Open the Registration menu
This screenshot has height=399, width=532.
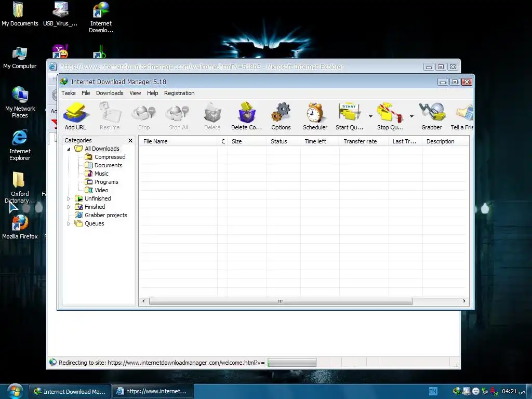coord(179,93)
